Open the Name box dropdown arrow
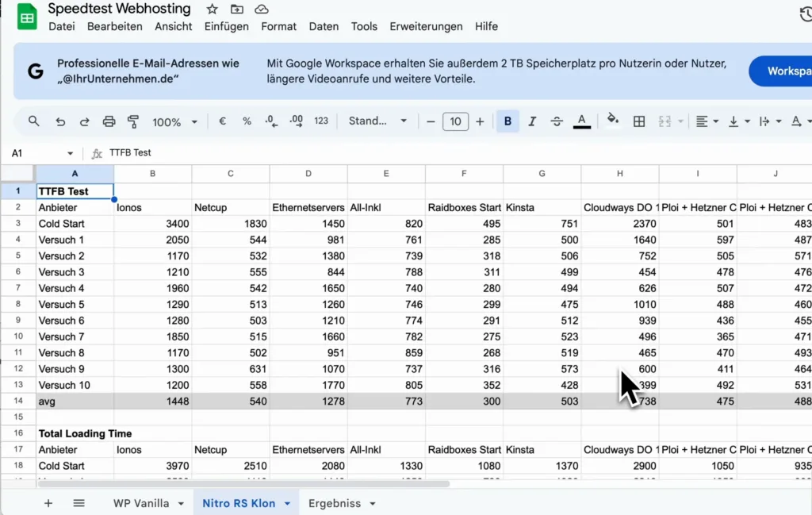The image size is (812, 515). pos(70,153)
